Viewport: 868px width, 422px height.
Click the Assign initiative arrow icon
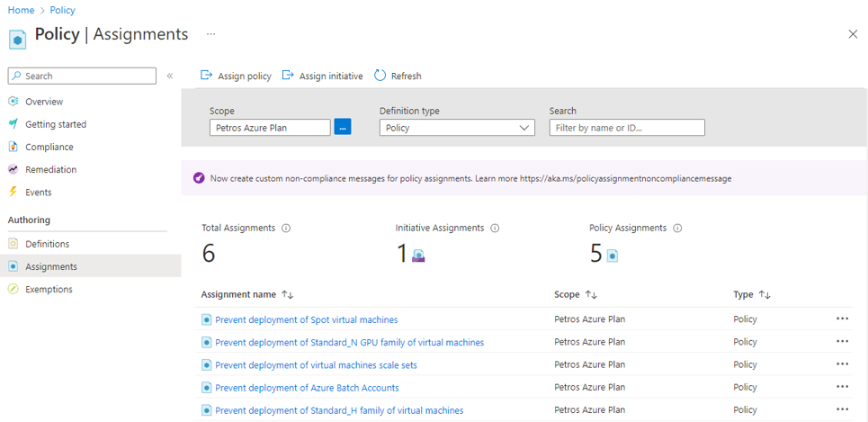coord(288,76)
